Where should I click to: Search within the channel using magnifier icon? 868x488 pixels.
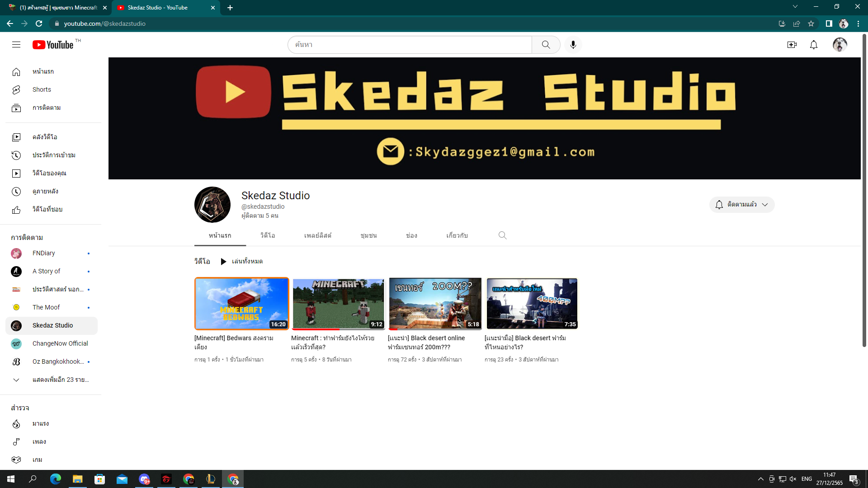point(502,235)
